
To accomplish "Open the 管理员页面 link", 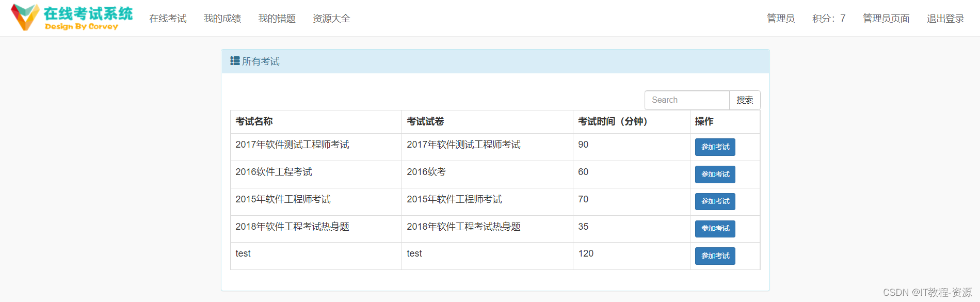I will [886, 19].
